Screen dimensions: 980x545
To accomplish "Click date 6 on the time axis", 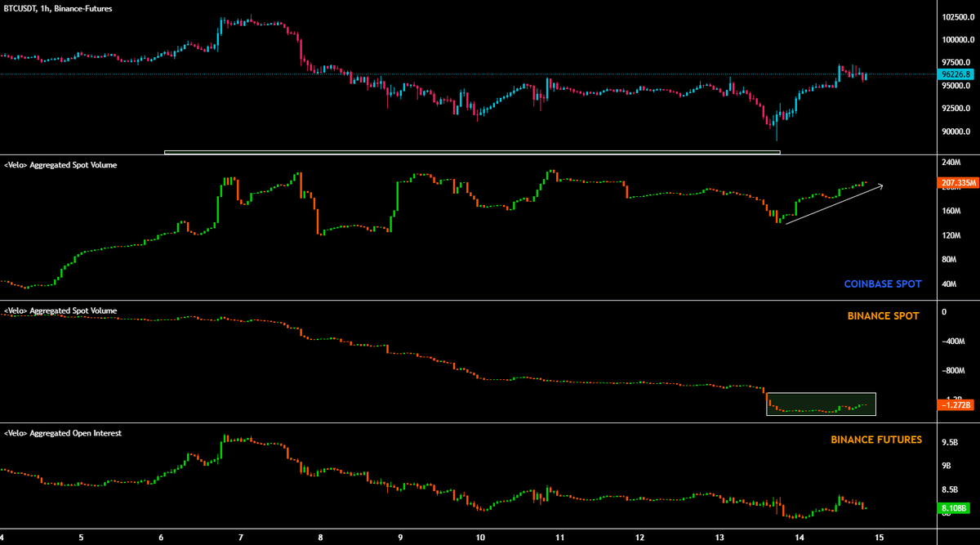I will click(x=161, y=538).
